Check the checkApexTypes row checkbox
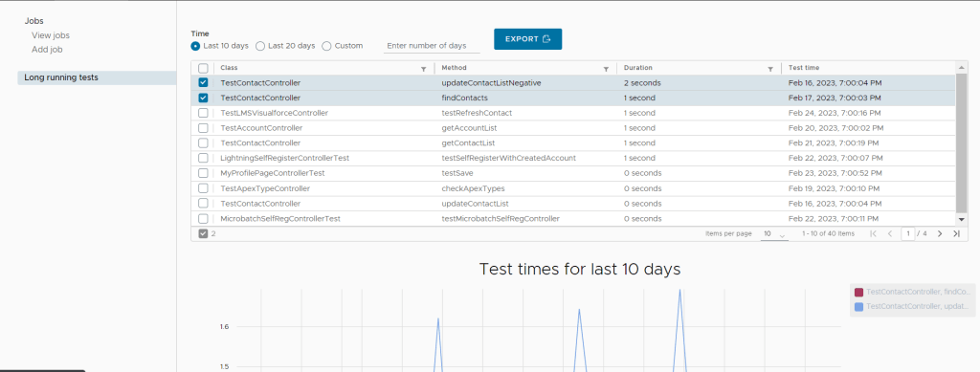This screenshot has height=372, width=980. point(203,188)
